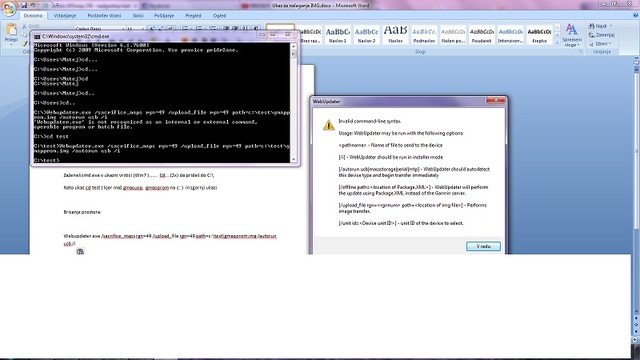
Task: Click the C:\test> prompt line in cmd
Action: coord(46,160)
